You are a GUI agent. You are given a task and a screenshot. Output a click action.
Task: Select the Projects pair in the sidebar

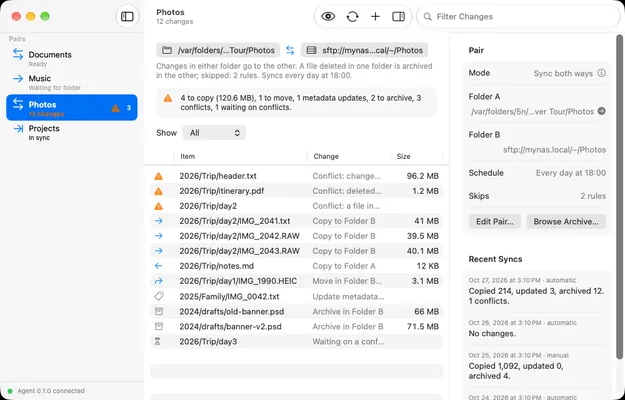coord(72,132)
